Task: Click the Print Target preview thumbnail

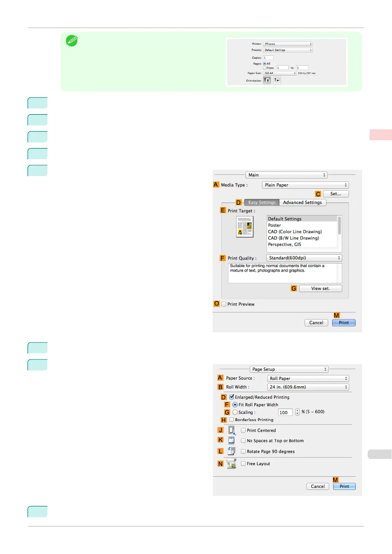Action: [245, 227]
